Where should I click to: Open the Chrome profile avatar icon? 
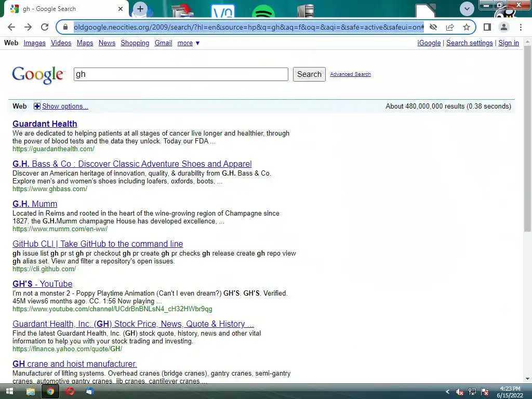pyautogui.click(x=504, y=27)
